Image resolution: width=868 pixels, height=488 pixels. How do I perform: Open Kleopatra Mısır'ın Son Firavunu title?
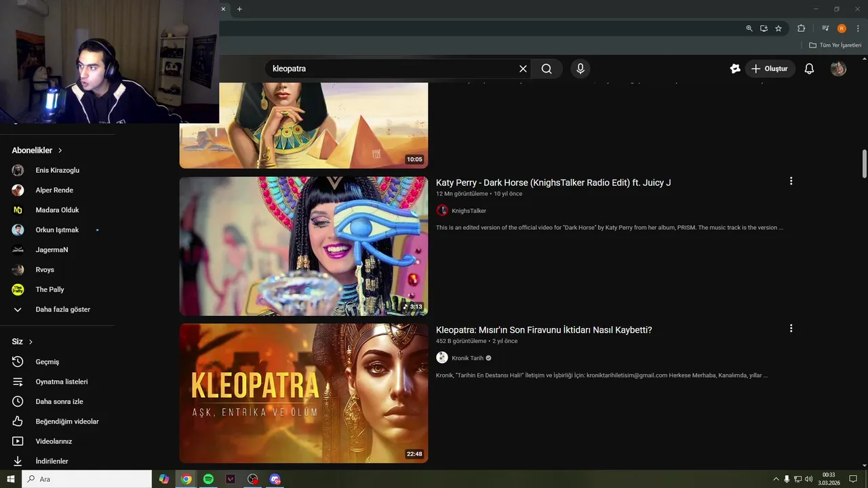(x=544, y=330)
